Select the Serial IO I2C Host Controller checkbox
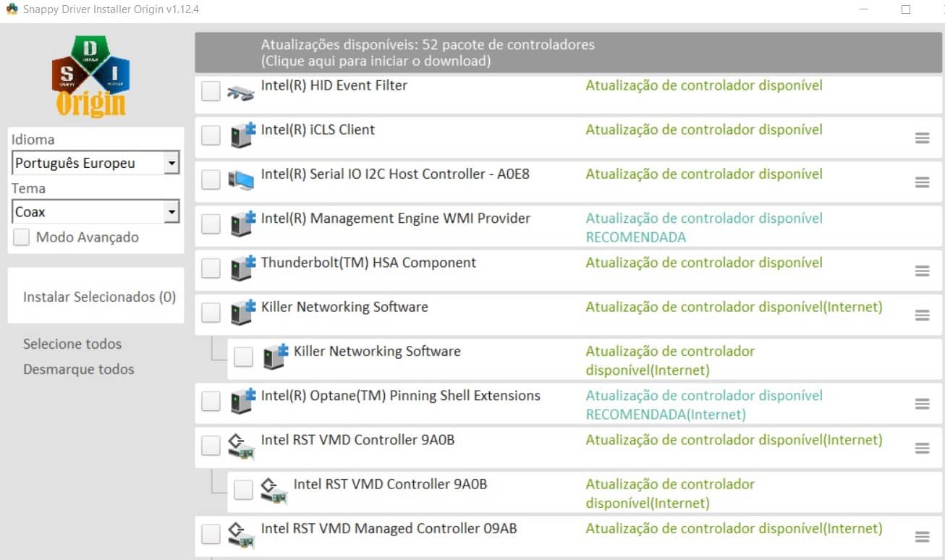The height and width of the screenshot is (560, 945). [211, 179]
